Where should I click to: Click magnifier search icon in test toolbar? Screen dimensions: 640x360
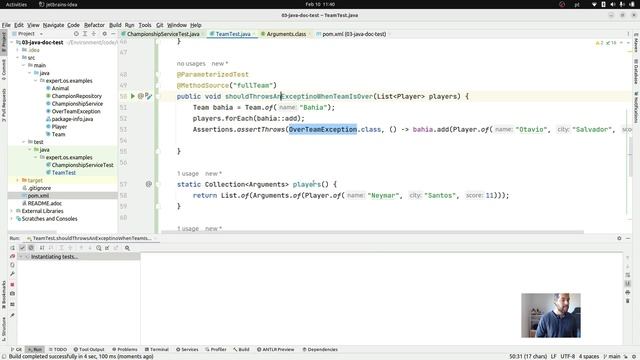[127, 248]
